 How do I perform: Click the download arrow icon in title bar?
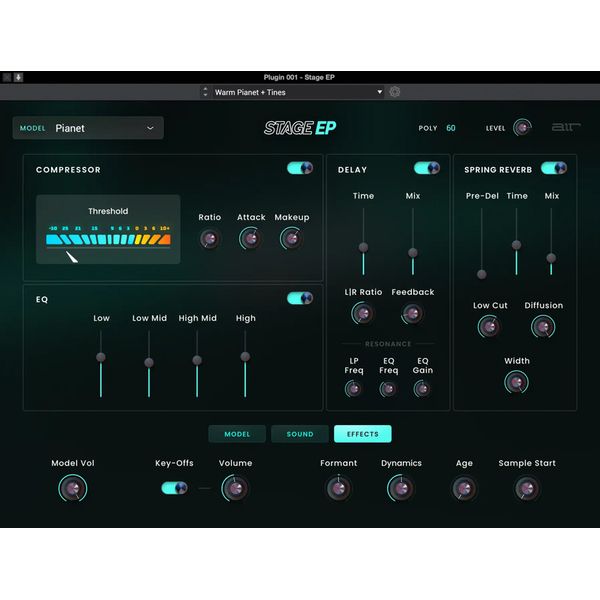pos(18,77)
